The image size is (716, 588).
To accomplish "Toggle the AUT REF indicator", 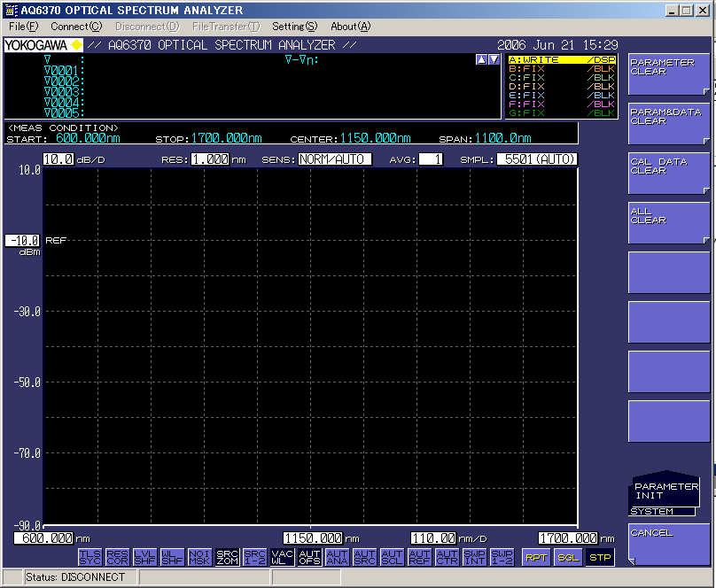I will (419, 557).
